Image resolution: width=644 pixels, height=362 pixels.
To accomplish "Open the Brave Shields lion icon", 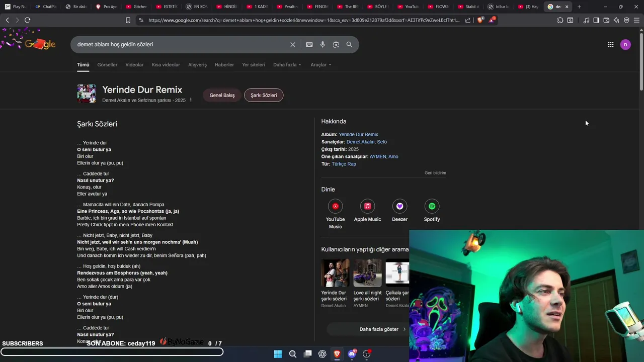I will coord(480,20).
